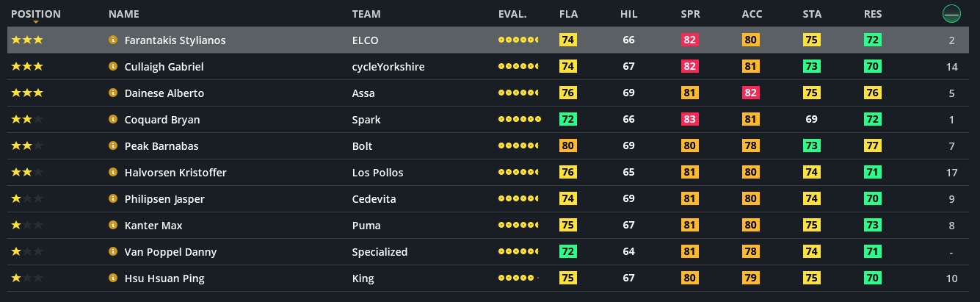Click the green circle icon in header
The height and width of the screenshot is (302, 980).
[951, 13]
